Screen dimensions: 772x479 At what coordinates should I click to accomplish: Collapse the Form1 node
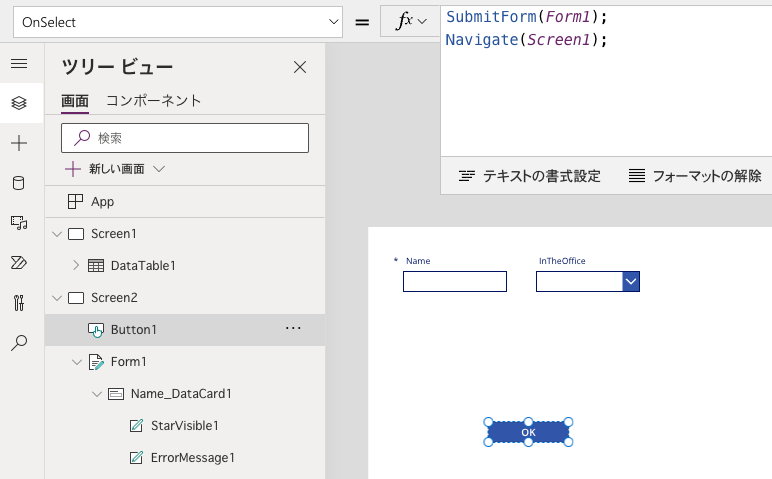click(x=77, y=362)
